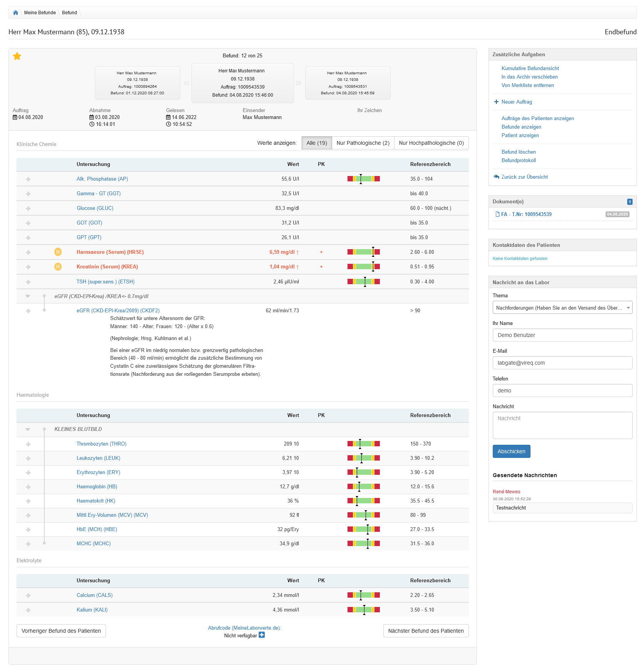
Task: Open document FA - T.Nr: 1009543539
Action: pyautogui.click(x=526, y=214)
